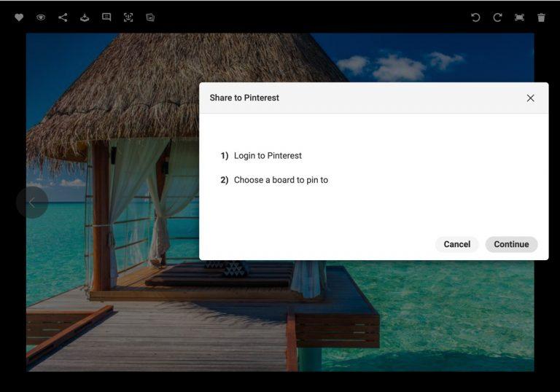Toggle the eye visibility icon
This screenshot has width=560, height=392.
tap(41, 17)
